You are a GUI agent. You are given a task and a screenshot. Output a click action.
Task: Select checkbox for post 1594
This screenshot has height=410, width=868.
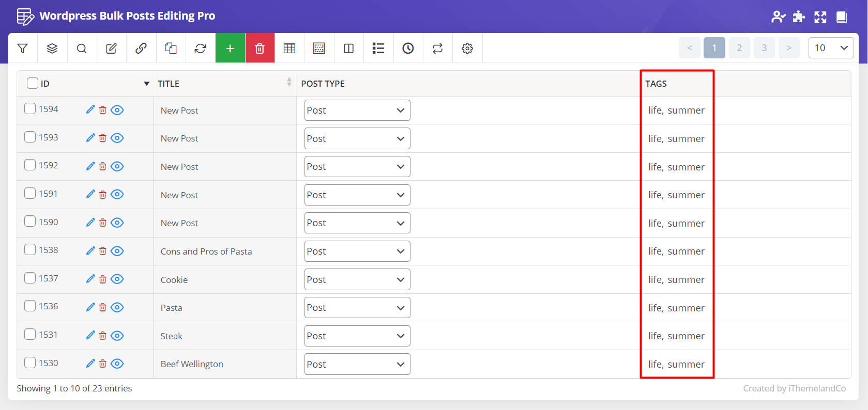30,108
